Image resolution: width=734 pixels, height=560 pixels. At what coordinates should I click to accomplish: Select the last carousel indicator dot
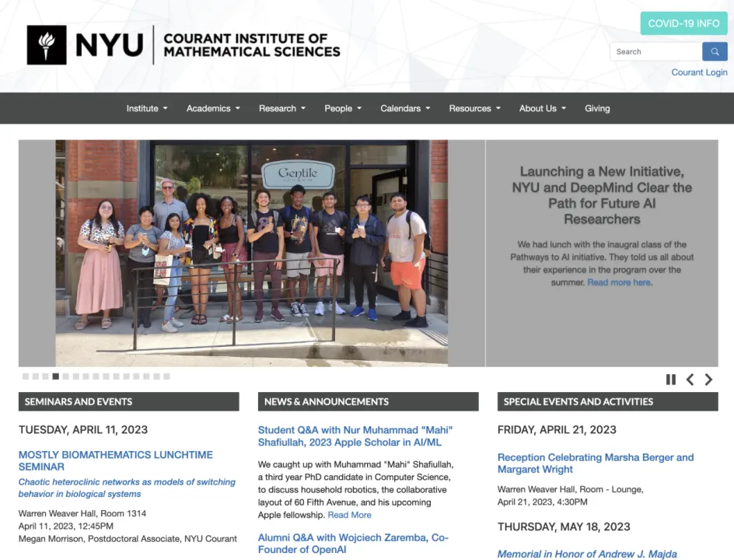[166, 376]
